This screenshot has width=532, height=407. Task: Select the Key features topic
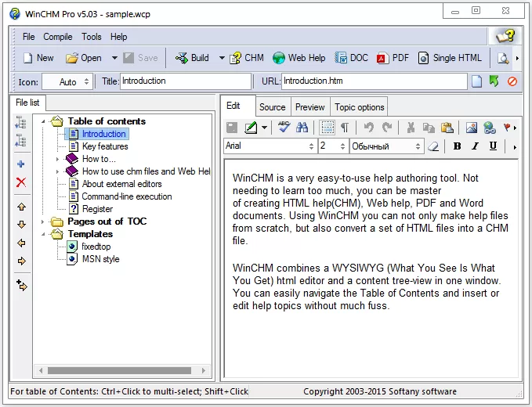point(105,146)
